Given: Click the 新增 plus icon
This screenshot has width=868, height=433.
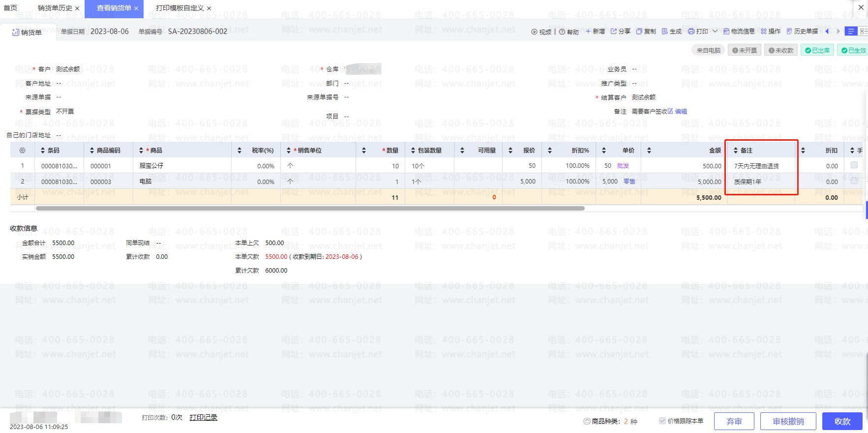Looking at the screenshot, I should tap(588, 31).
